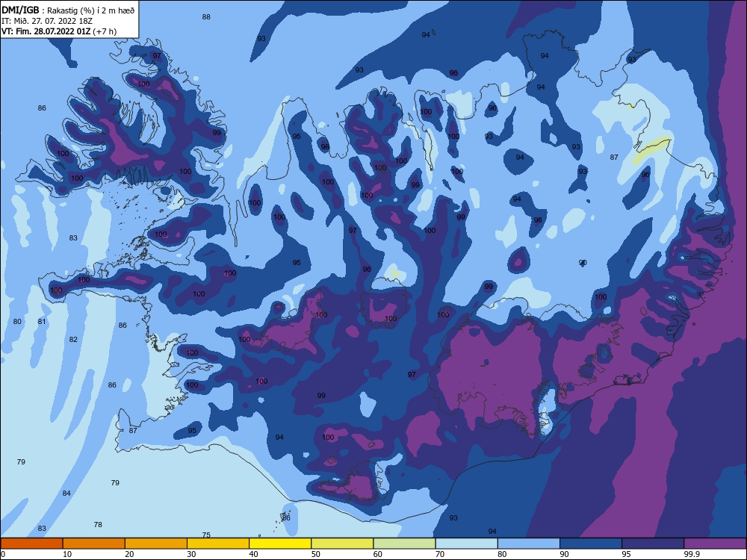
Task: Click the 90–95 dark blue legend swatch
Action: pyautogui.click(x=591, y=544)
